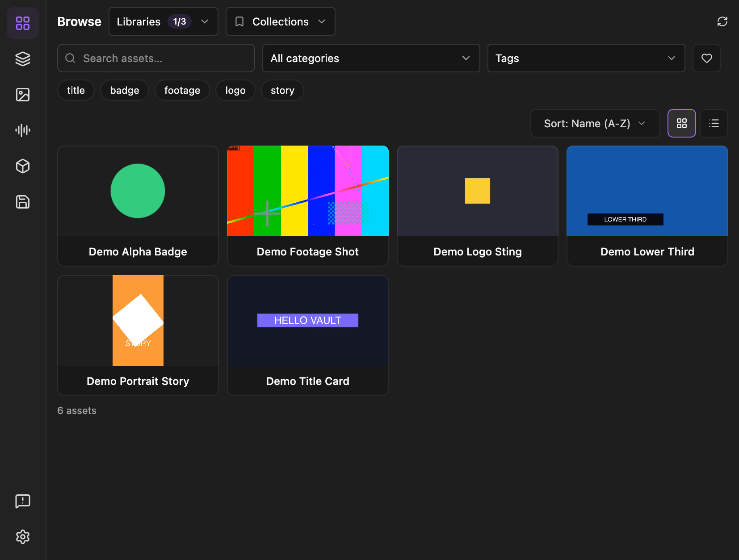The width and height of the screenshot is (739, 560).
Task: Click the Demo Logo Sting title text
Action: 478,252
